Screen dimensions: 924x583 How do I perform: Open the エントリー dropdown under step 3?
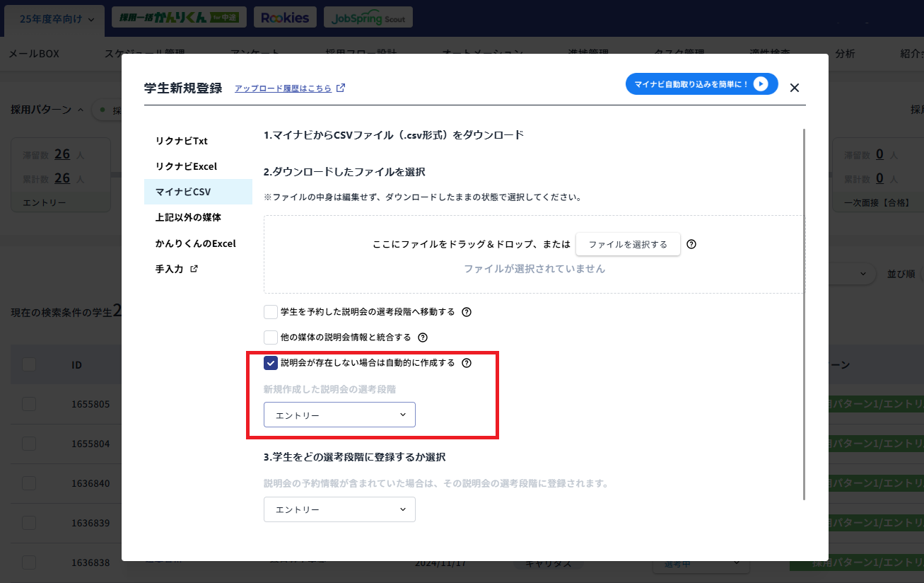339,509
